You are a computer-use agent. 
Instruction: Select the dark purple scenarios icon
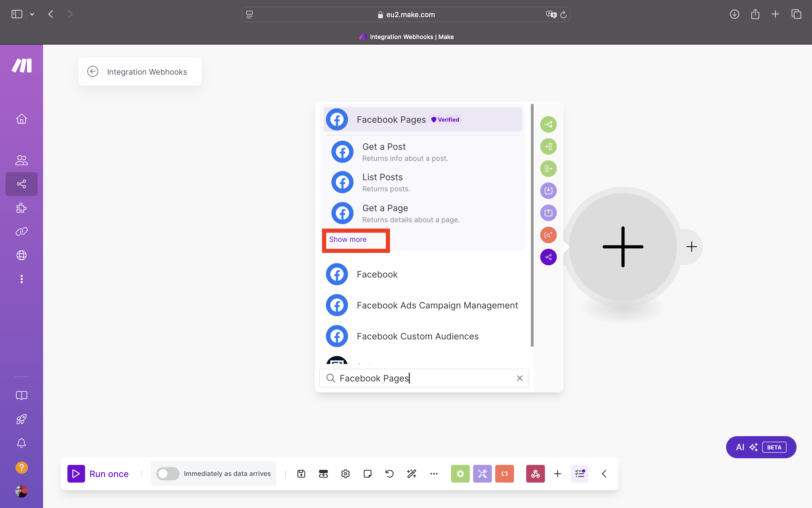coord(548,257)
